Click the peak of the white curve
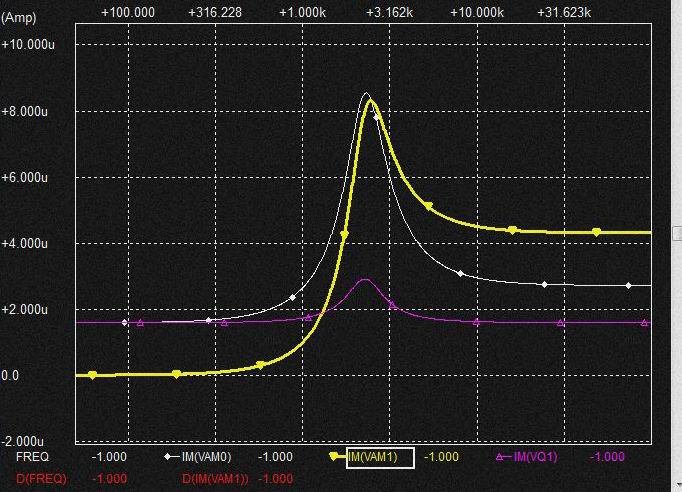 [366, 94]
